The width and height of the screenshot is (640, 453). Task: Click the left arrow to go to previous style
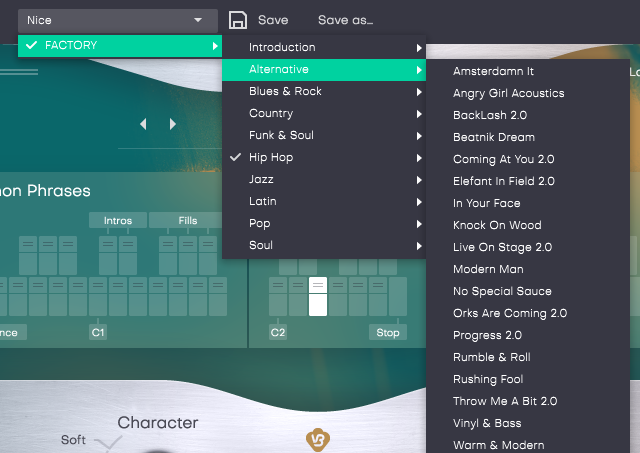pyautogui.click(x=143, y=124)
